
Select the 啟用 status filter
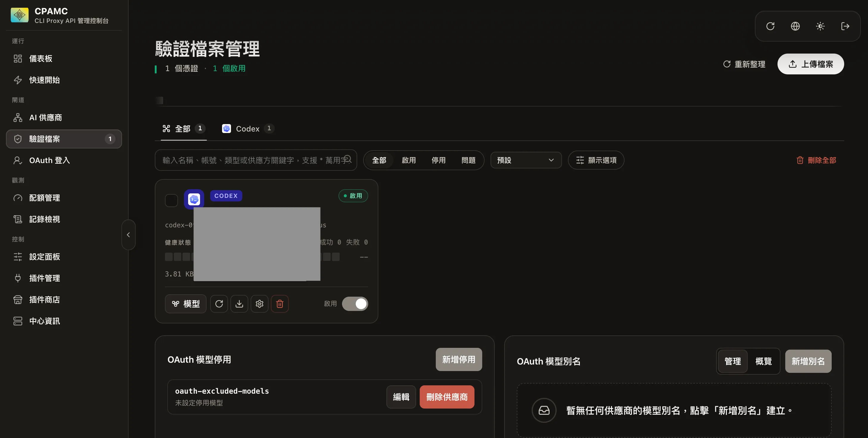(x=409, y=160)
